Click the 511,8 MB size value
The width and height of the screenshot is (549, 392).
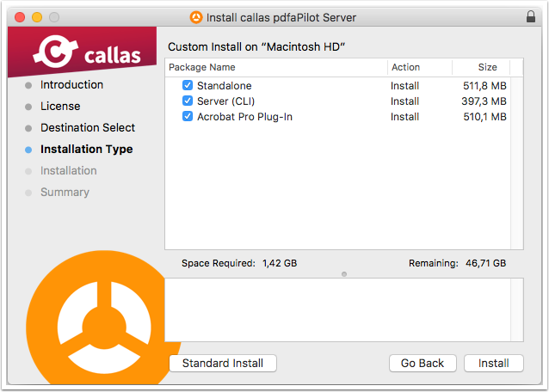click(x=484, y=86)
